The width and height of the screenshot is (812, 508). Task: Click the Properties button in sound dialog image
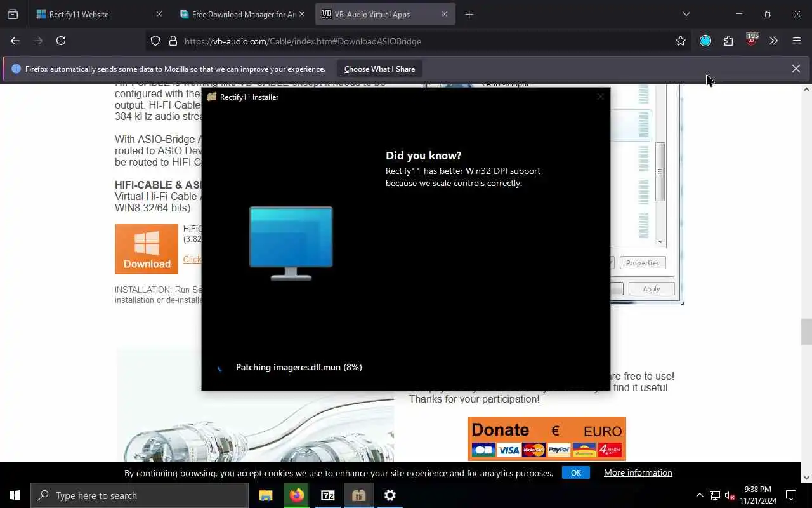pyautogui.click(x=642, y=263)
